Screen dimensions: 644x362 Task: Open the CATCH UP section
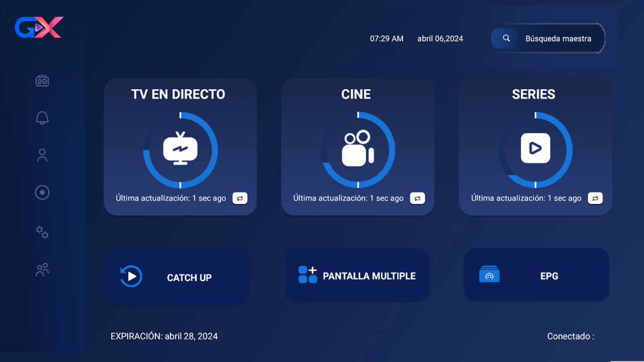click(177, 277)
